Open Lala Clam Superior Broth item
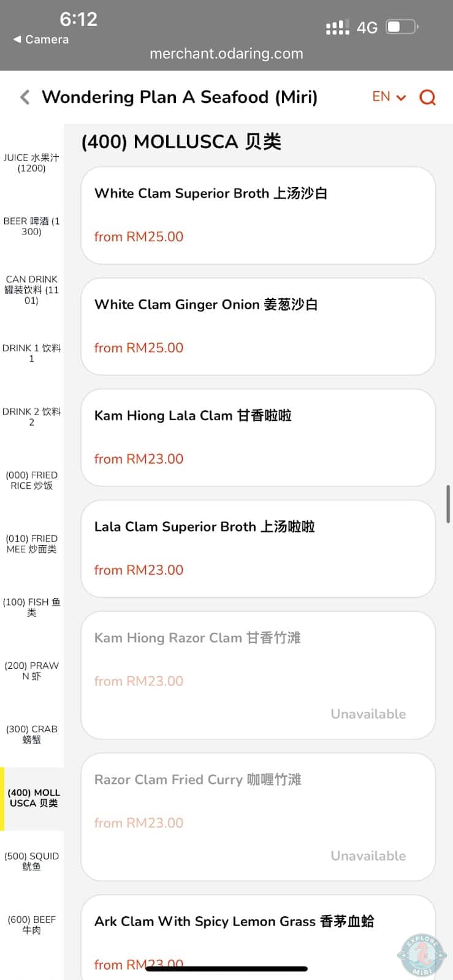Viewport: 453px width, 980px height. pos(258,548)
